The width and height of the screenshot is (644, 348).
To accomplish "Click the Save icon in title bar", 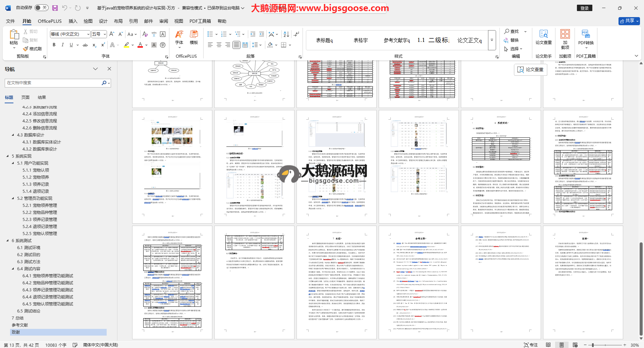I will point(55,8).
